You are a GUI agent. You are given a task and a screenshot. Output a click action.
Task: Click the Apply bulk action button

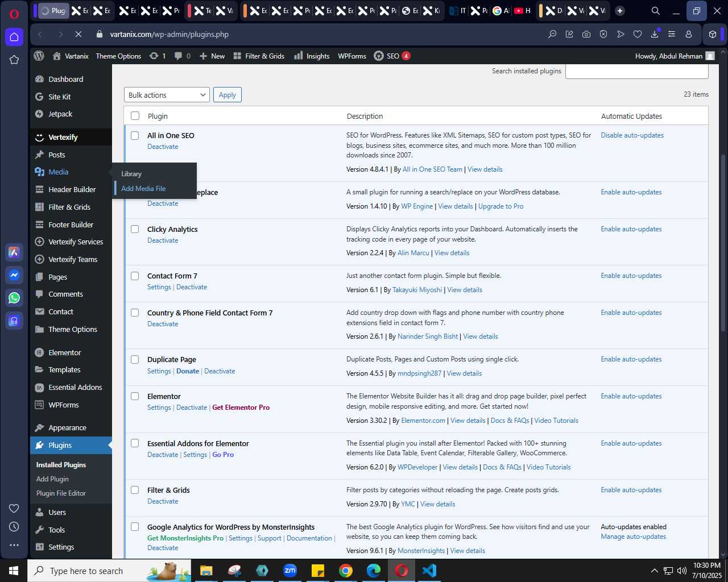(227, 95)
